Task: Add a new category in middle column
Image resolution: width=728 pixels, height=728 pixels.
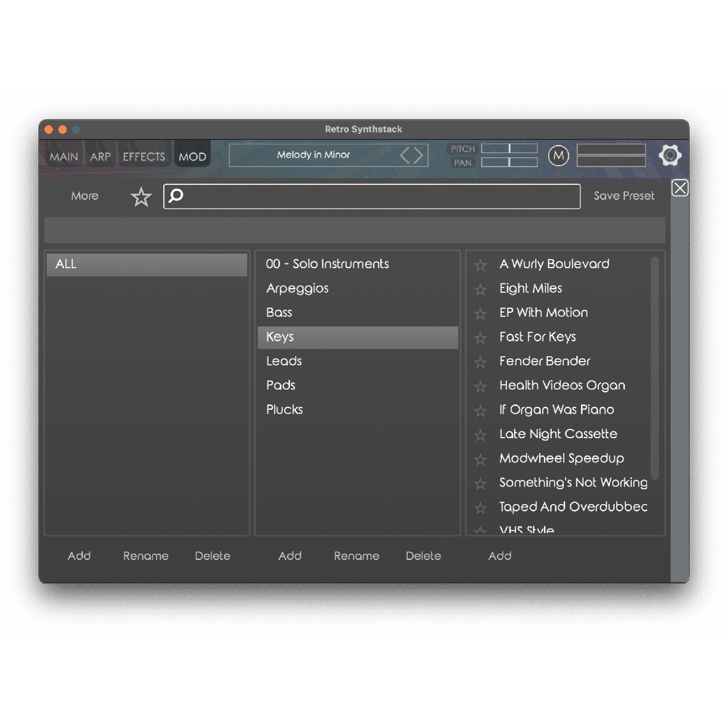Action: 290,556
